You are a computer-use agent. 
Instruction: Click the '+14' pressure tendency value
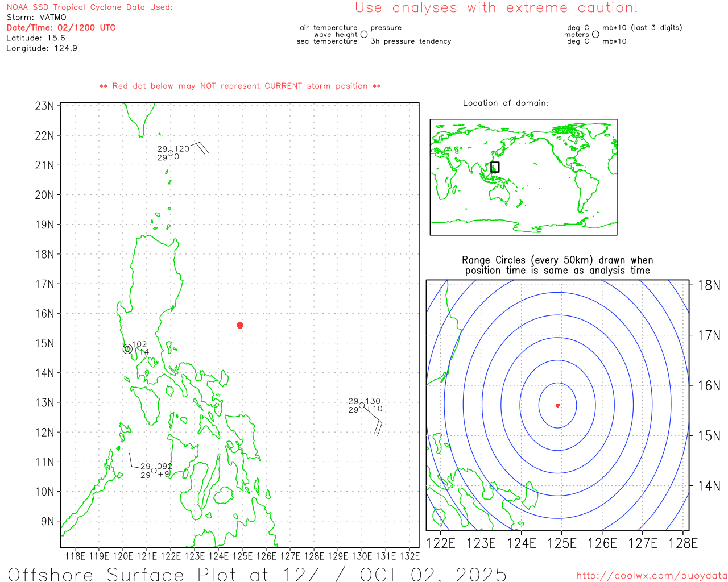(140, 352)
